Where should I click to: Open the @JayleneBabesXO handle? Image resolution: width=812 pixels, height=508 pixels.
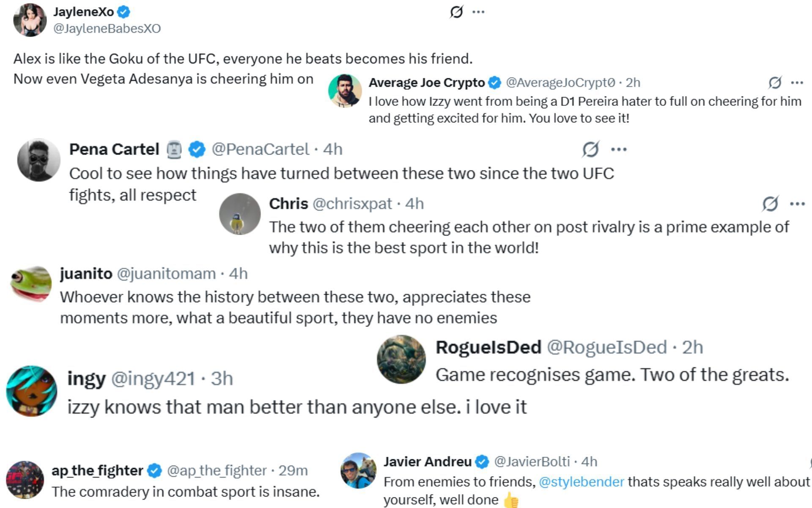click(107, 29)
